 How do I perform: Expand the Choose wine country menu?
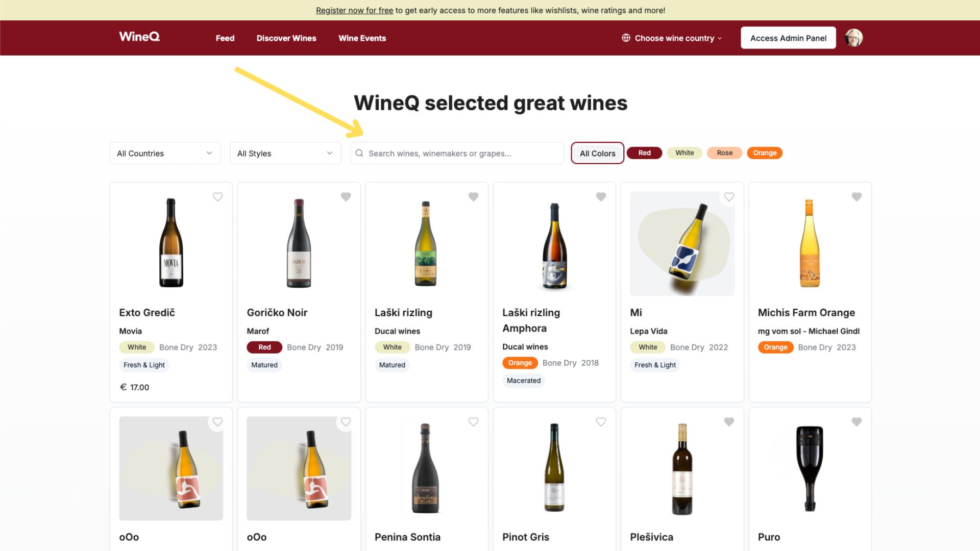[674, 38]
